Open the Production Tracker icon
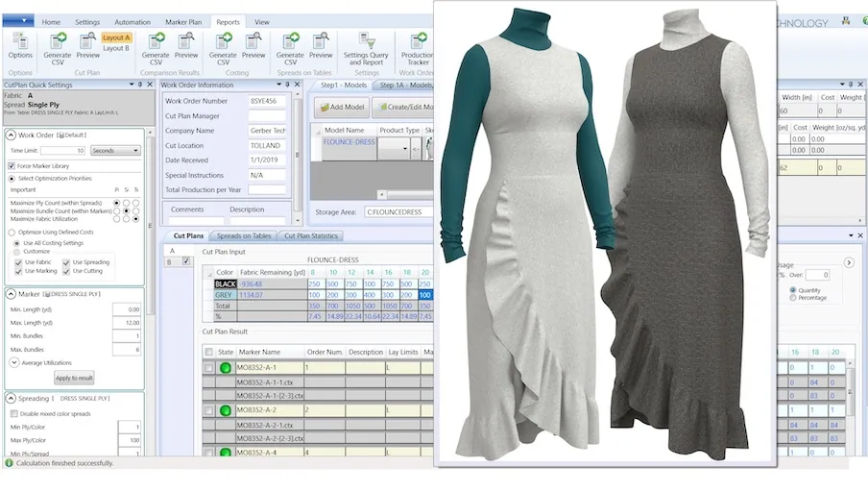Image resolution: width=868 pixels, height=492 pixels. pyautogui.click(x=417, y=49)
